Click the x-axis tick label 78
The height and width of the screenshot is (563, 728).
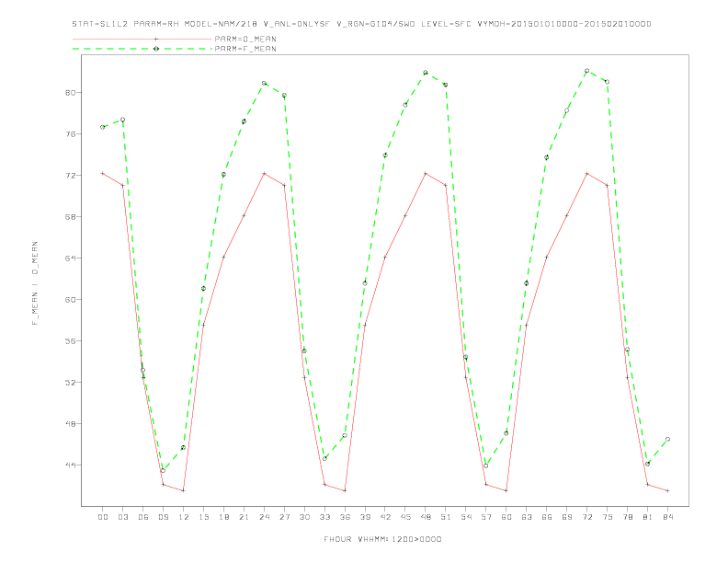[627, 517]
